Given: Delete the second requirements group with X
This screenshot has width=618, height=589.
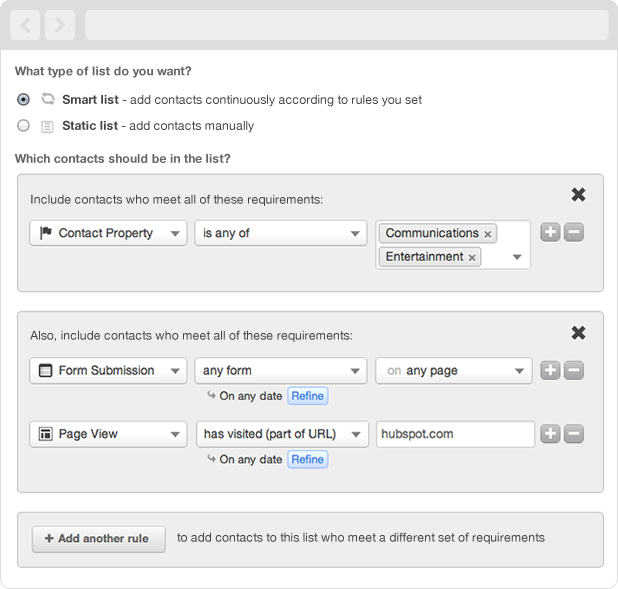Looking at the screenshot, I should pos(578,333).
